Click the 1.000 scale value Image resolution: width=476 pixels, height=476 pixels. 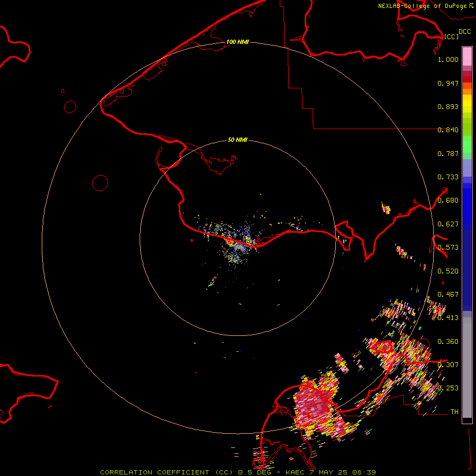pos(448,59)
